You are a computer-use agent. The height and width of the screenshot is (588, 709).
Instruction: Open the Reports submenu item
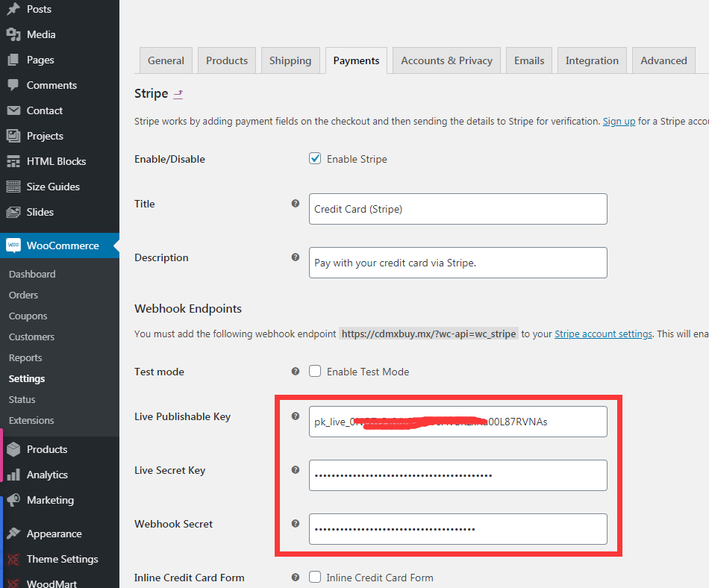[x=25, y=357]
